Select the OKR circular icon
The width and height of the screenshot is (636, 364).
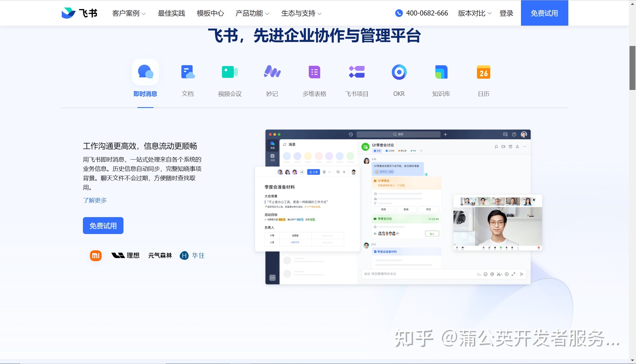pyautogui.click(x=399, y=72)
